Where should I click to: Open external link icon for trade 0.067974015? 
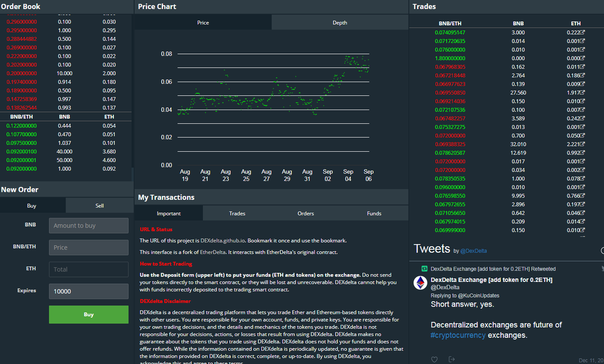pos(583,221)
